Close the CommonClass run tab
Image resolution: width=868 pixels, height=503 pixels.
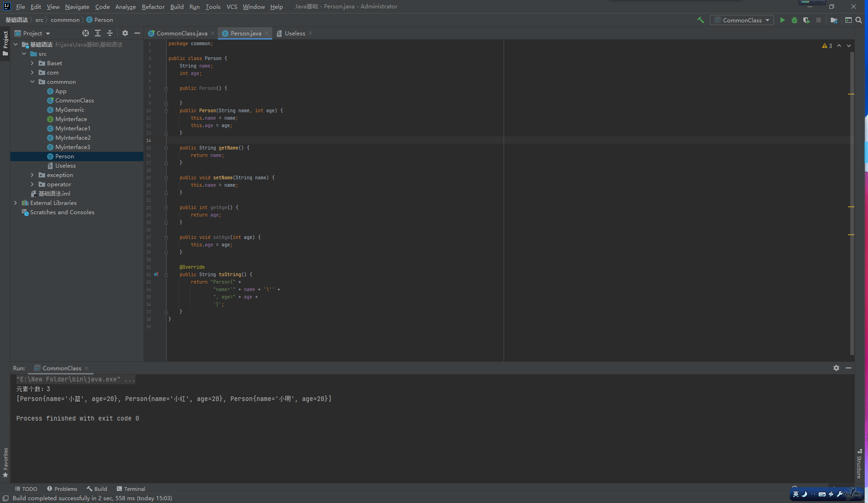[x=87, y=368]
